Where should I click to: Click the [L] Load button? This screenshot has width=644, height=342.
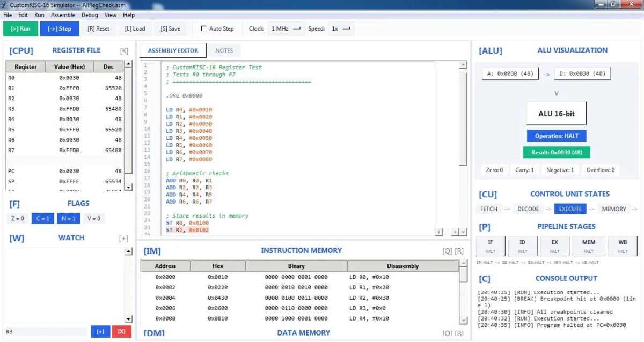pyautogui.click(x=135, y=28)
